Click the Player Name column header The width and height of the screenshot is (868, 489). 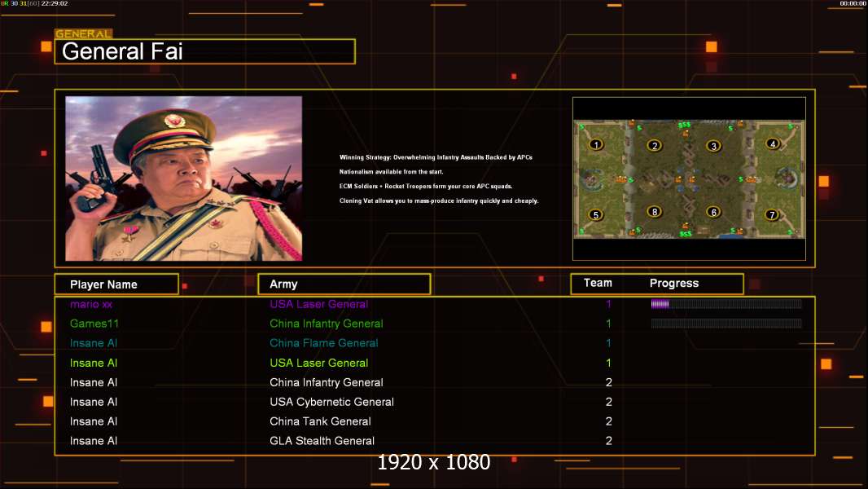click(116, 284)
